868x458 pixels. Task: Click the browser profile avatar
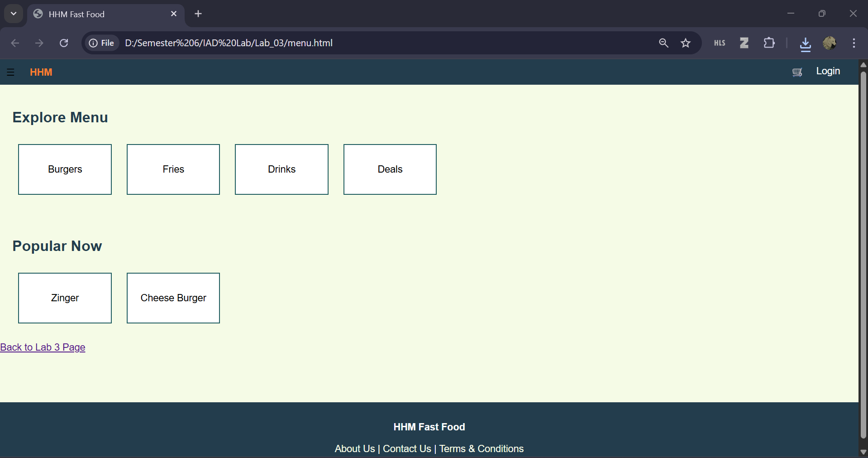tap(830, 43)
